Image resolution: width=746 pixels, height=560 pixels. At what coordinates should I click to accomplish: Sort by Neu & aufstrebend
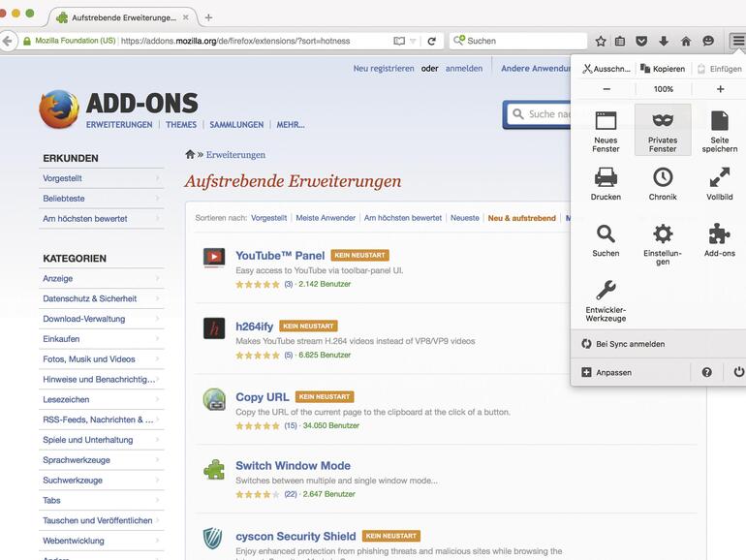pyautogui.click(x=522, y=218)
